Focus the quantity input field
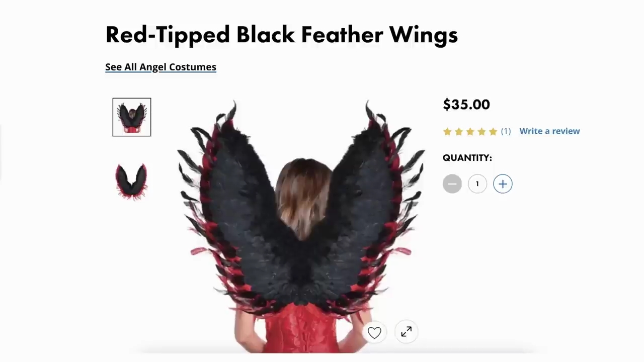Image resolution: width=644 pixels, height=362 pixels. tap(477, 184)
